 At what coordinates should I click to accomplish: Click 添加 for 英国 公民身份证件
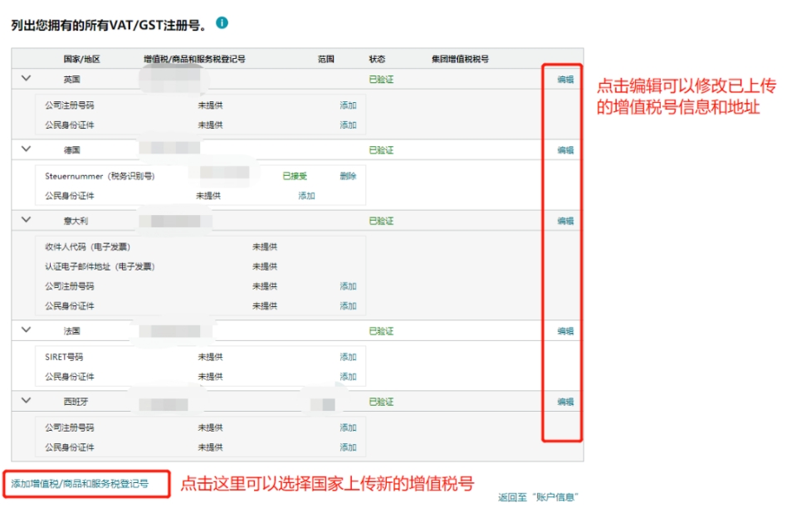coord(348,124)
